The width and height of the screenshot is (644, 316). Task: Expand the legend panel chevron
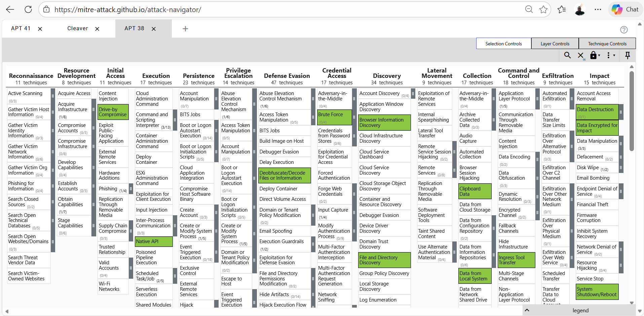[527, 310]
